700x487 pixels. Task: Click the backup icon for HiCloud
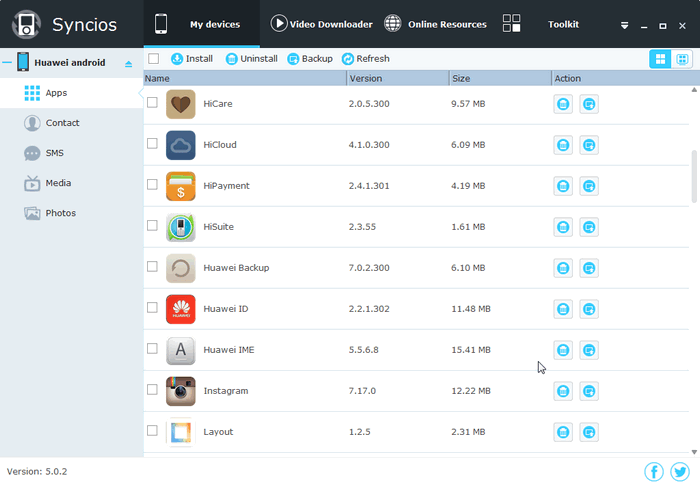(589, 145)
